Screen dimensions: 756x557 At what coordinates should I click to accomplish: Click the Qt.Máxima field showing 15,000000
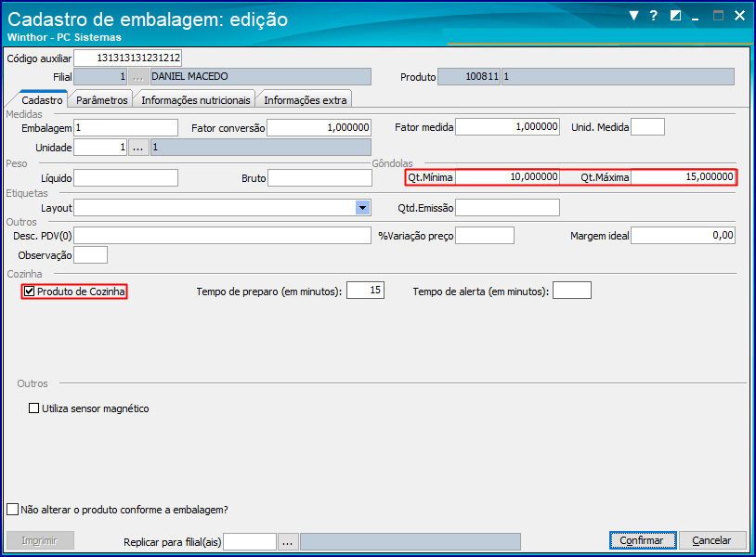coord(683,176)
